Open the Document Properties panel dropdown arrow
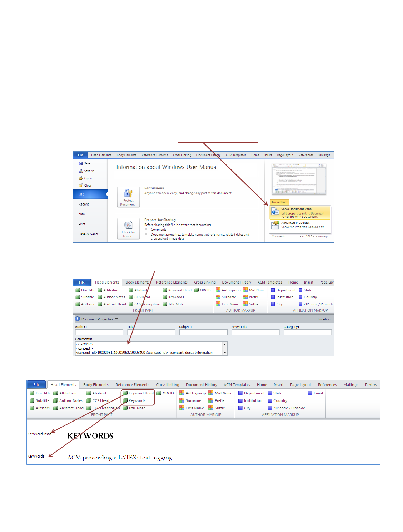 [116, 319]
